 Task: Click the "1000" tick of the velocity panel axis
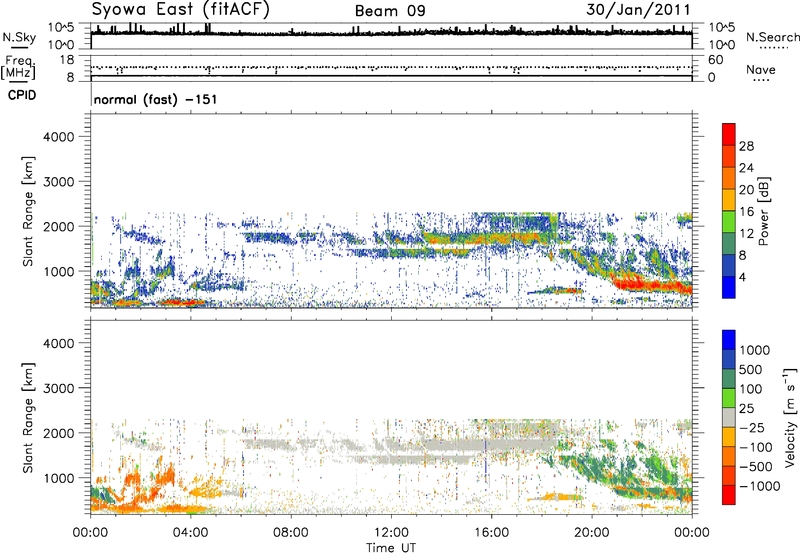click(x=58, y=478)
